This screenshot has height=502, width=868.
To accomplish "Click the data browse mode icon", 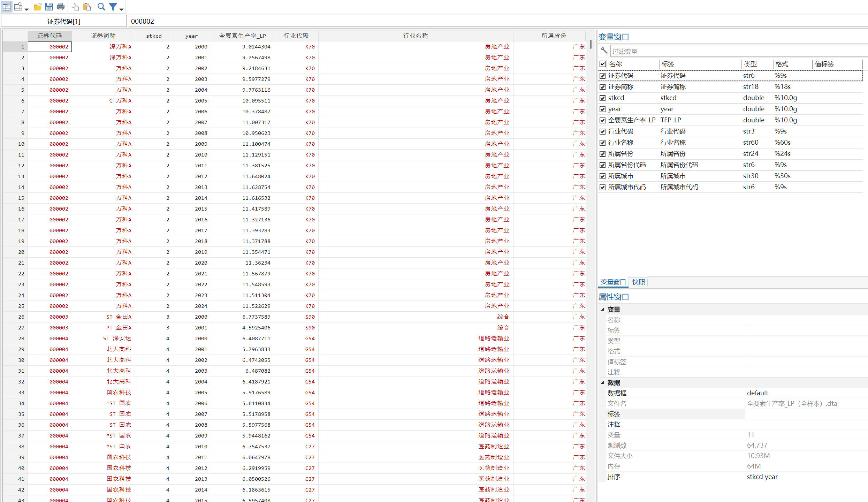I will tap(18, 7).
